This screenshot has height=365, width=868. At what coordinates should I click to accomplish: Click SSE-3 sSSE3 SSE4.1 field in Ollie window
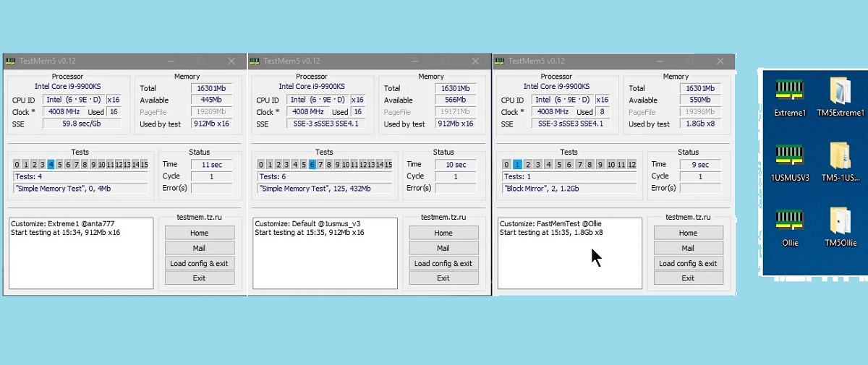[x=570, y=124]
